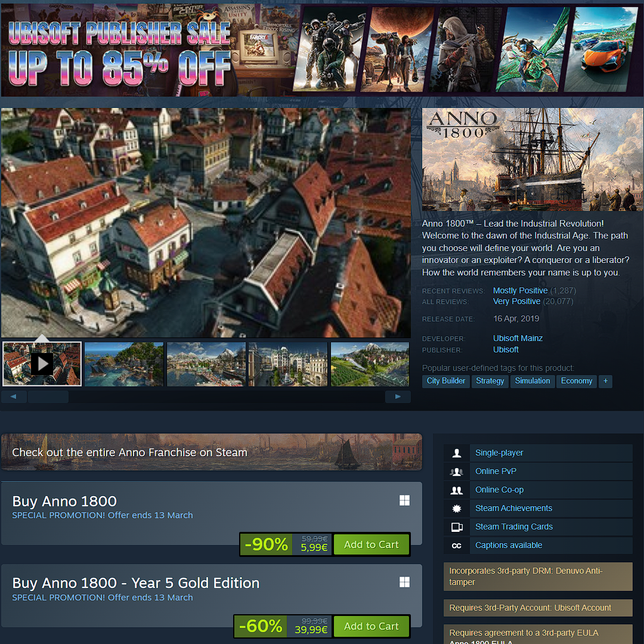Click the Ubisoft Account requirement notice

point(538,608)
